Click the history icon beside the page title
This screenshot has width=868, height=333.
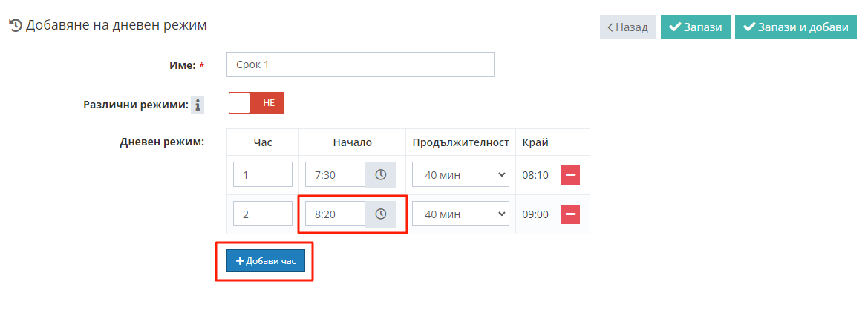(x=16, y=26)
